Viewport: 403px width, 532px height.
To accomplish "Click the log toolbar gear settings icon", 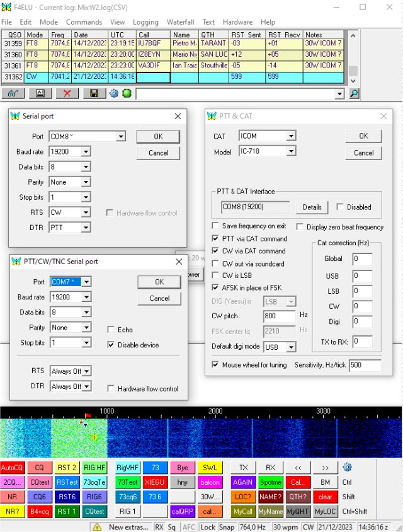I will (114, 93).
